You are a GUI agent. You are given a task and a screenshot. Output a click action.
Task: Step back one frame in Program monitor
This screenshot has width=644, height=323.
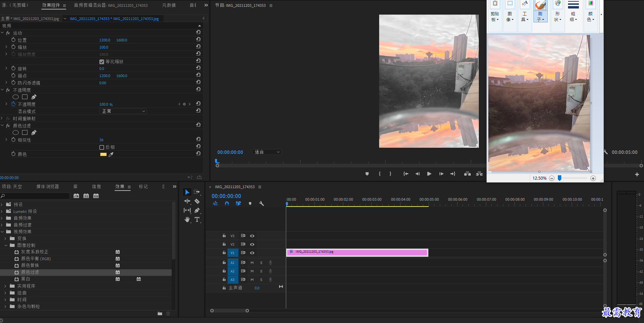coord(417,174)
